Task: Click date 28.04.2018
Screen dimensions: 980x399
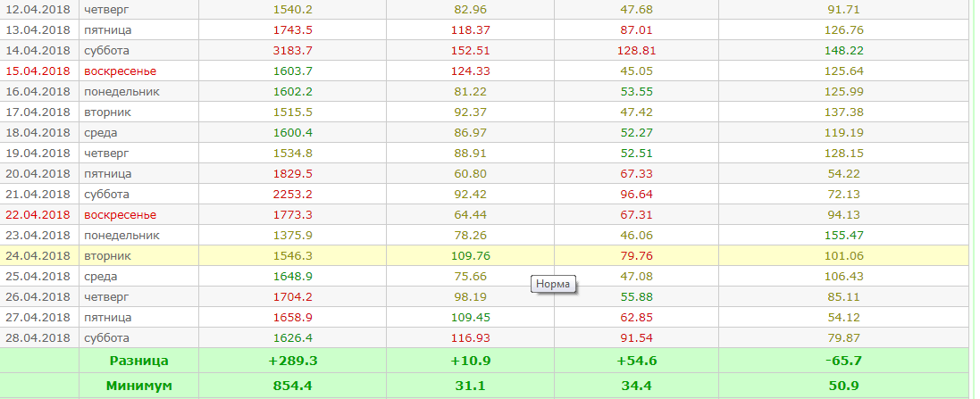Action: click(38, 337)
